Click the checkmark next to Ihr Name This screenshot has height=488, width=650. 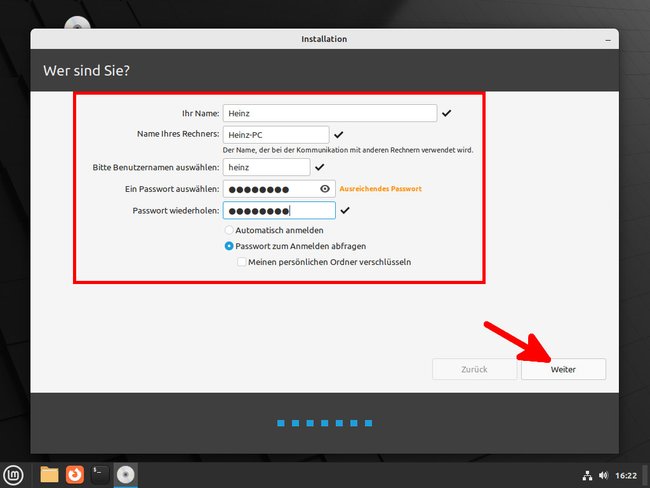pyautogui.click(x=446, y=113)
